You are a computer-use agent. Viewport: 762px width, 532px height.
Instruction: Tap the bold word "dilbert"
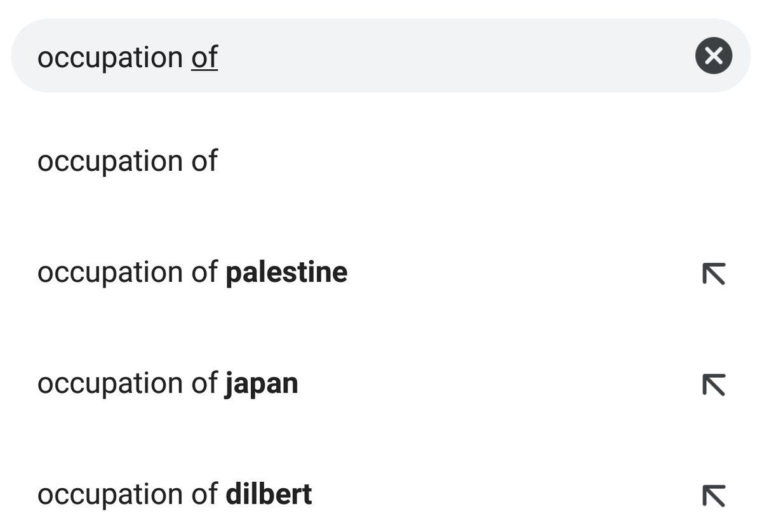[269, 495]
